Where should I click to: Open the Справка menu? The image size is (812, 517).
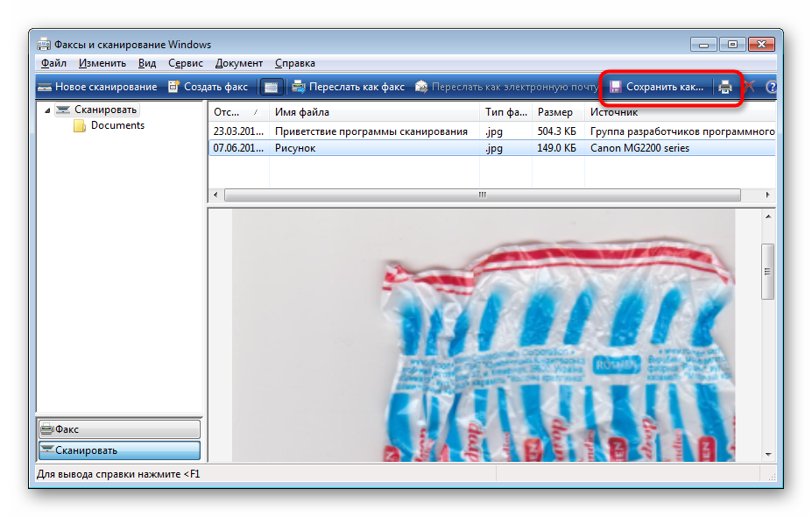(294, 63)
